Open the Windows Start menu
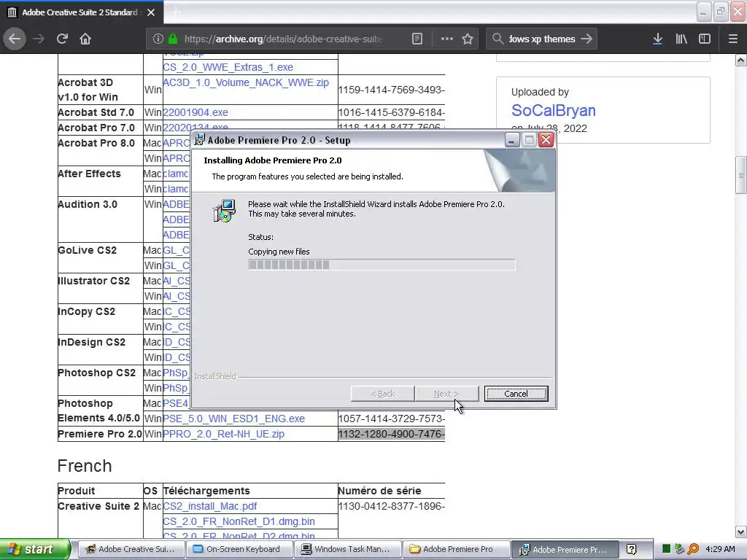The height and width of the screenshot is (560, 747). [x=35, y=549]
